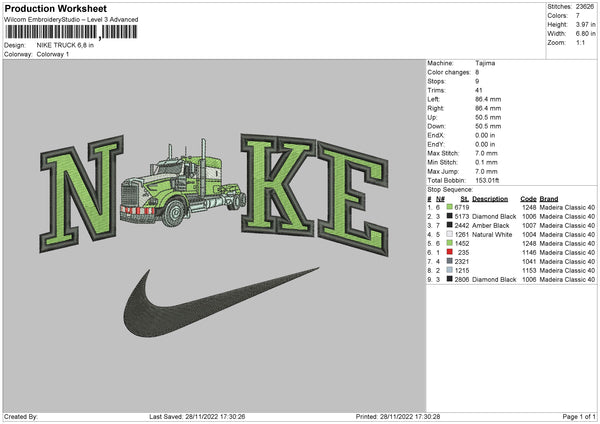Screen dimensions: 600x424
Task: Click the 'Printed: 28/11/2022 17:30:28' timestamp
Action: click(x=398, y=416)
